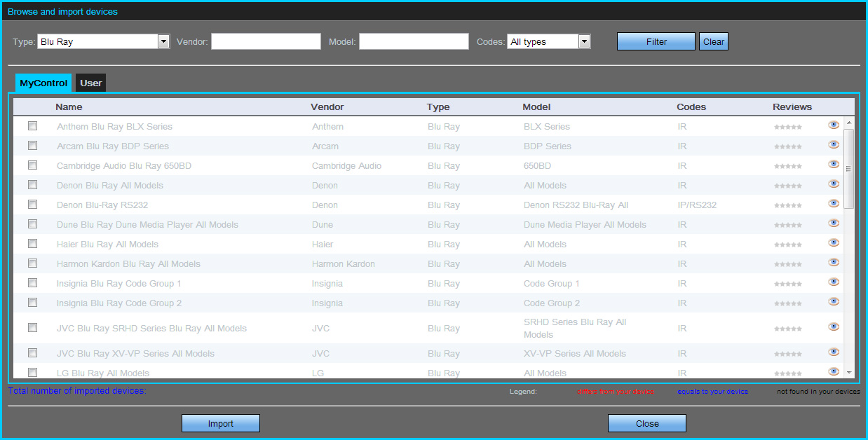View JVC XV-VP Series eye icon

pyautogui.click(x=834, y=352)
